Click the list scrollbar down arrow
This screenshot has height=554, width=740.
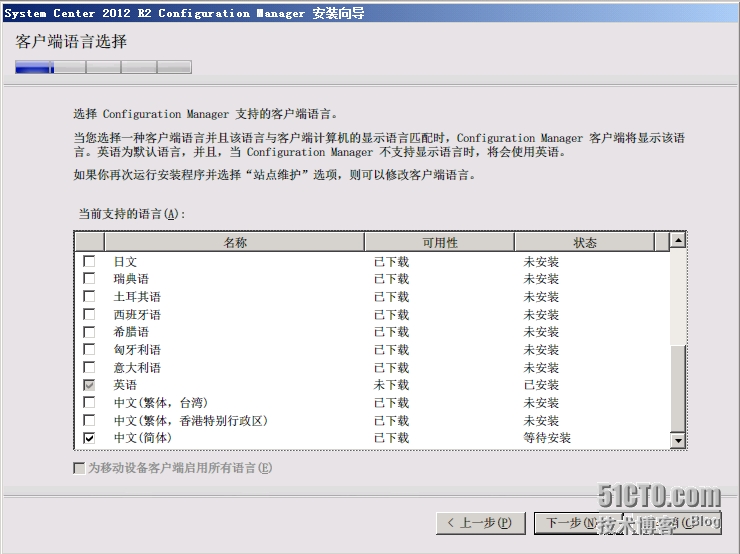[678, 441]
